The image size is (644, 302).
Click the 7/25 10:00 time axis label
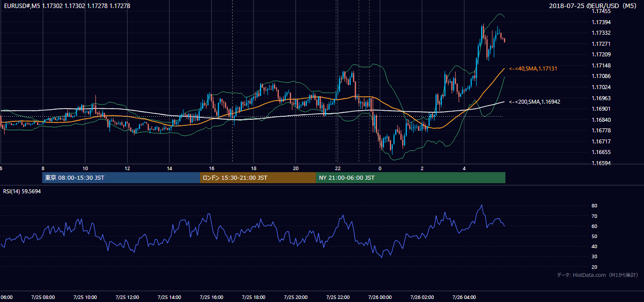85,297
